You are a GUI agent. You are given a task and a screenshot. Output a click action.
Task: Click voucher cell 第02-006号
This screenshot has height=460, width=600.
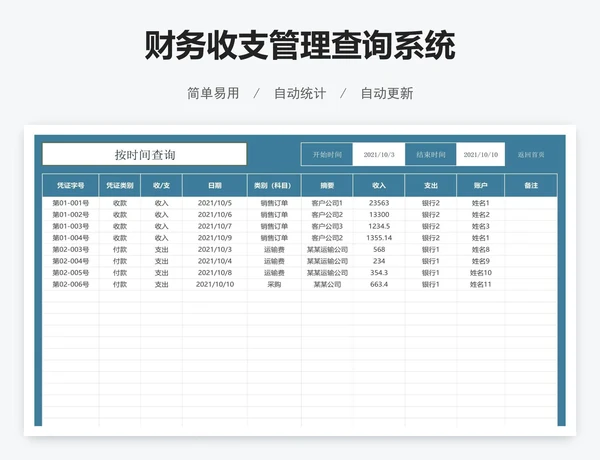70,284
